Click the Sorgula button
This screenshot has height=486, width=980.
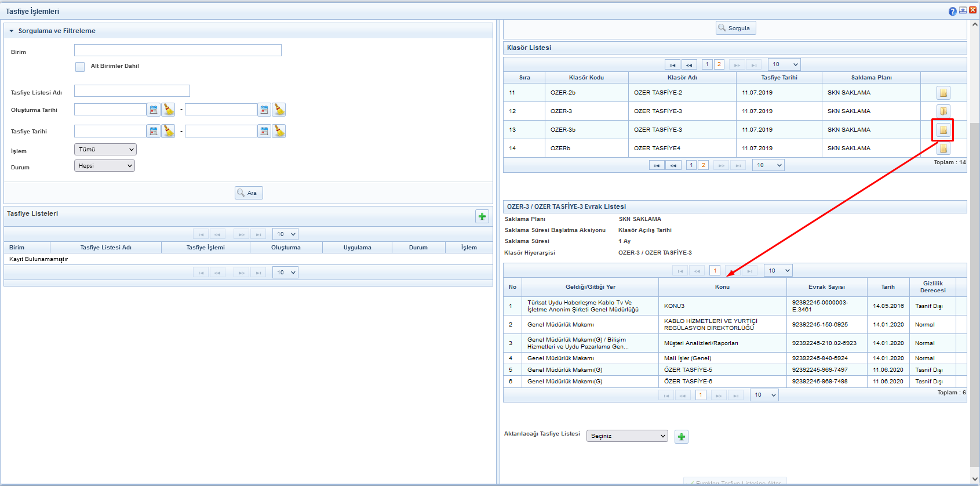click(x=735, y=28)
